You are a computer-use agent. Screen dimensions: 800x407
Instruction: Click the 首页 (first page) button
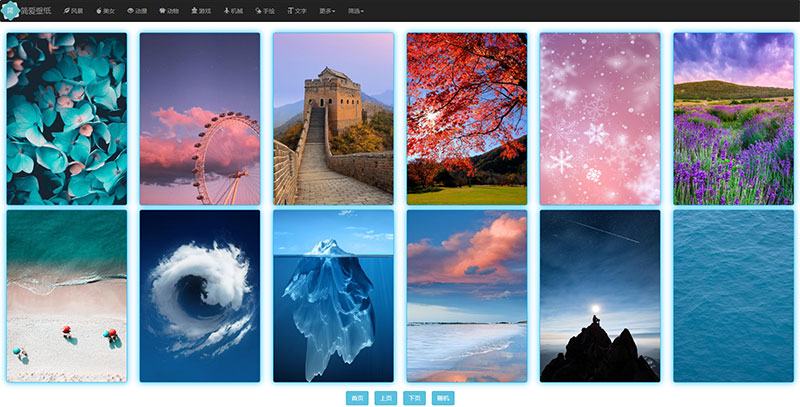pos(357,398)
